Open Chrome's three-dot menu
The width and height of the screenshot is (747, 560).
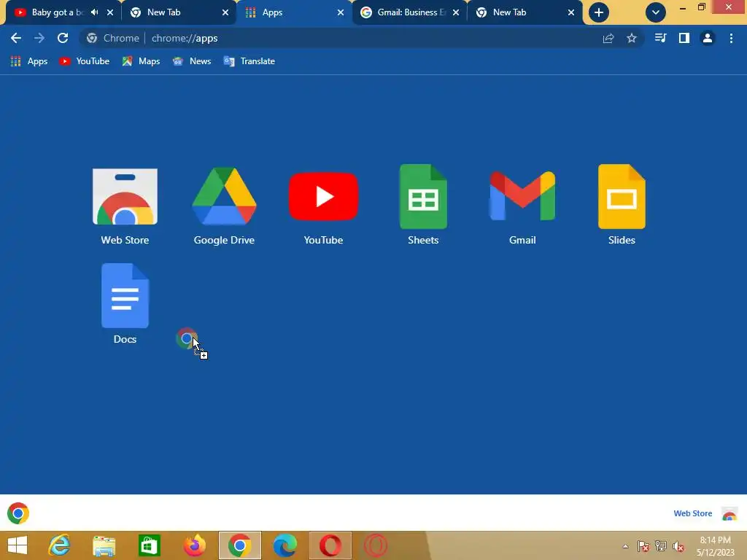731,38
